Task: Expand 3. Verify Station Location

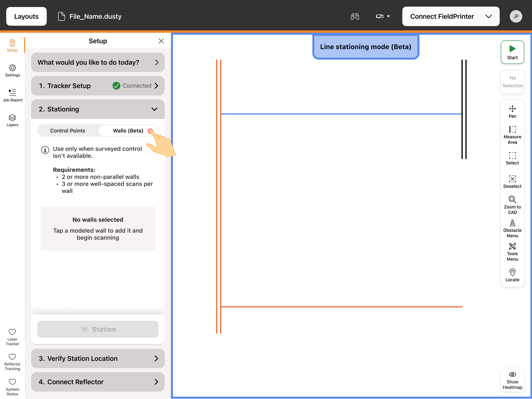Action: coord(98,358)
